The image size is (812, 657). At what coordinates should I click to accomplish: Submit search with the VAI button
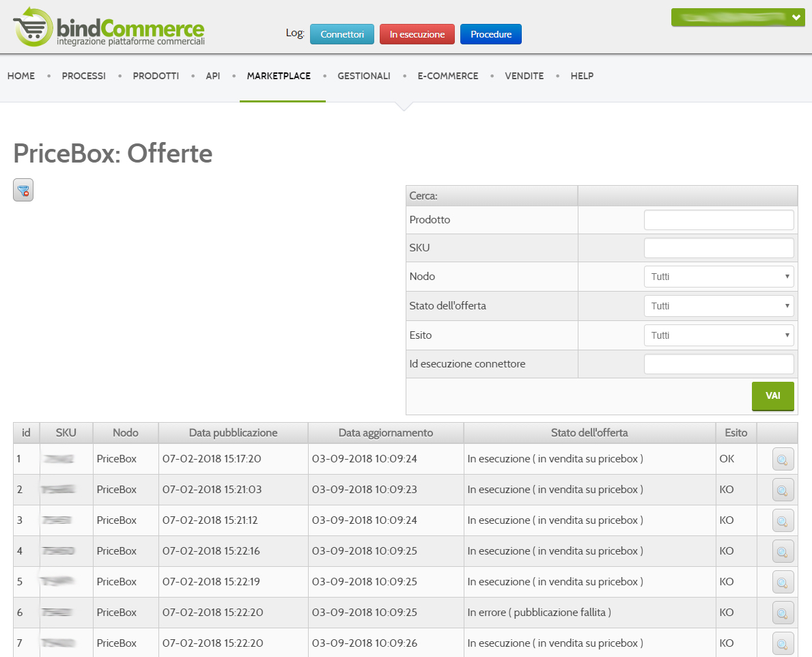[x=772, y=396]
